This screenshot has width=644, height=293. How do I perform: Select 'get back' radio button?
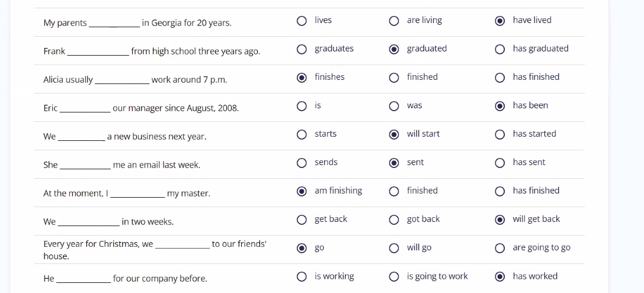[302, 220]
